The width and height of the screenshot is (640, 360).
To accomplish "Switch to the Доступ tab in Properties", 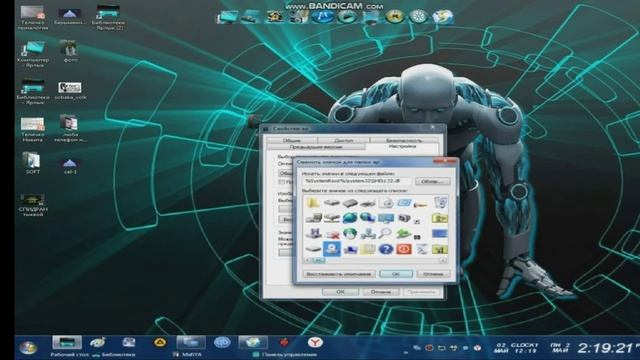I will [x=343, y=140].
